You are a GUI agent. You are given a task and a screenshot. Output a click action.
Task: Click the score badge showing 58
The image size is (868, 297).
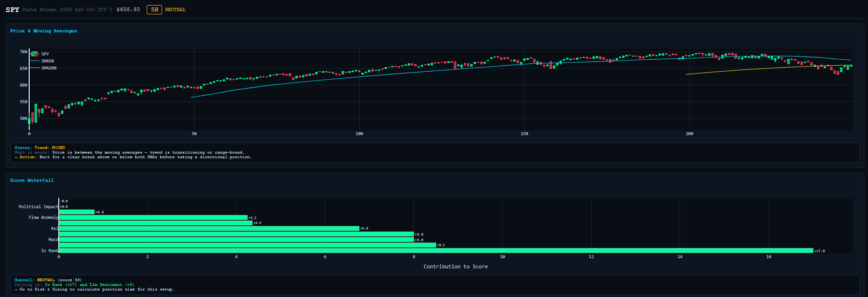[x=154, y=10]
